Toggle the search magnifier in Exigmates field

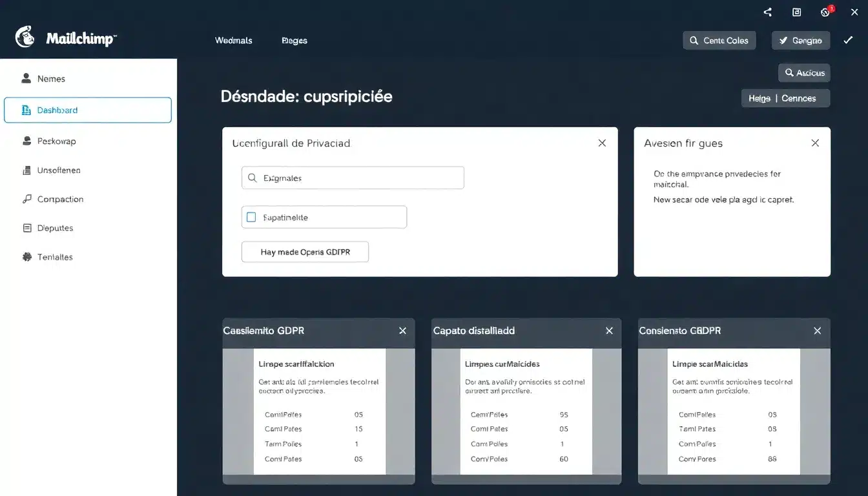coord(253,178)
